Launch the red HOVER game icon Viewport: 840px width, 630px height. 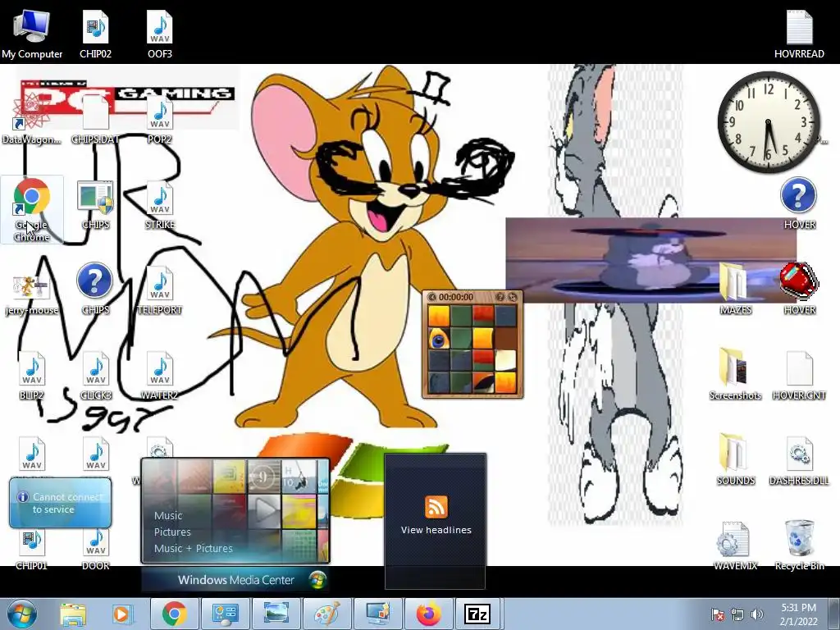click(x=799, y=288)
